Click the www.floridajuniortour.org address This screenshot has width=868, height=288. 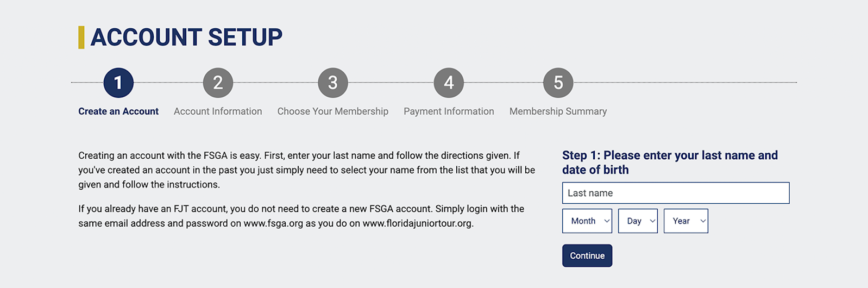[x=417, y=223]
